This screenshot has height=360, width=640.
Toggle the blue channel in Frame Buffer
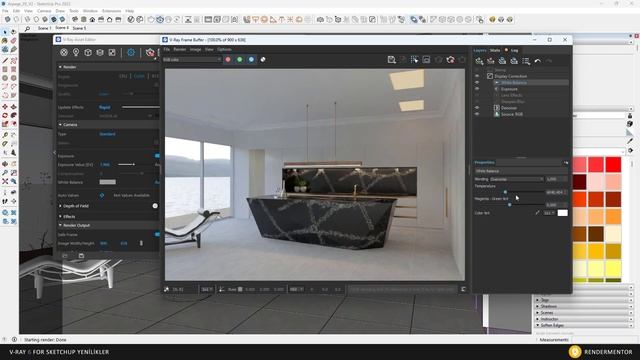tap(251, 60)
